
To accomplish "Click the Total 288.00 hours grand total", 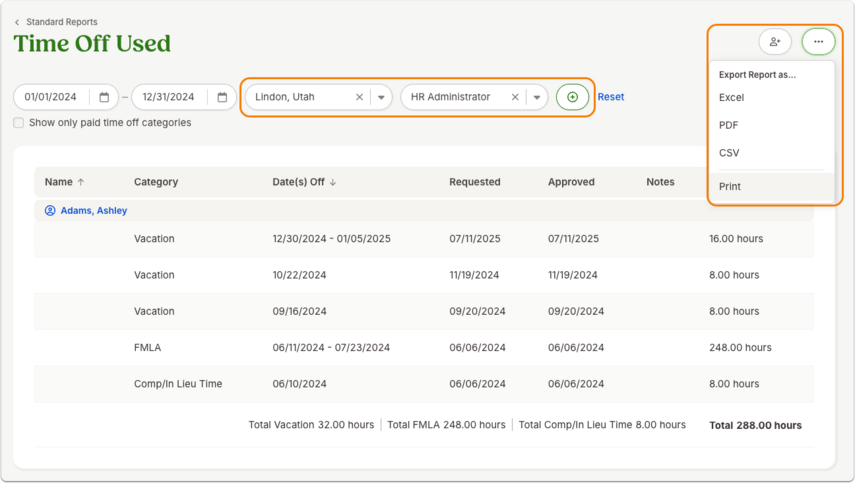I will coord(755,425).
